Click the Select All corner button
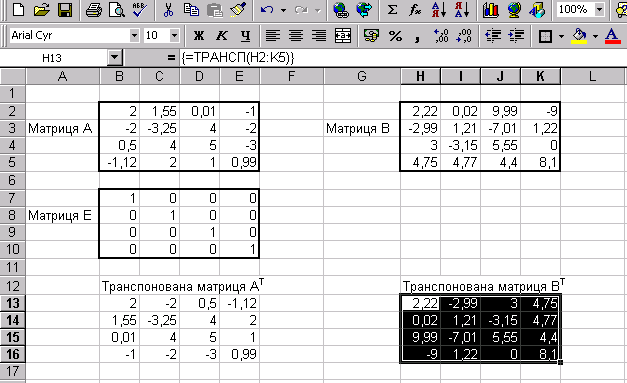 tap(13, 76)
